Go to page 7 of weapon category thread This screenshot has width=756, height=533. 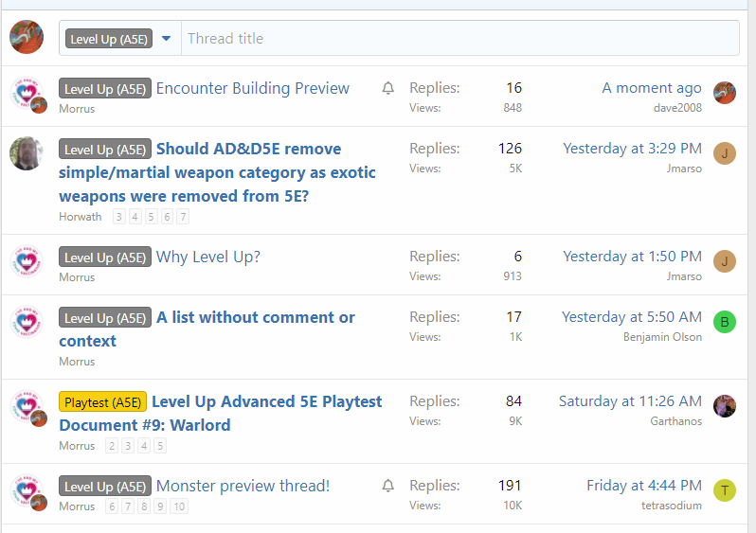(x=183, y=217)
